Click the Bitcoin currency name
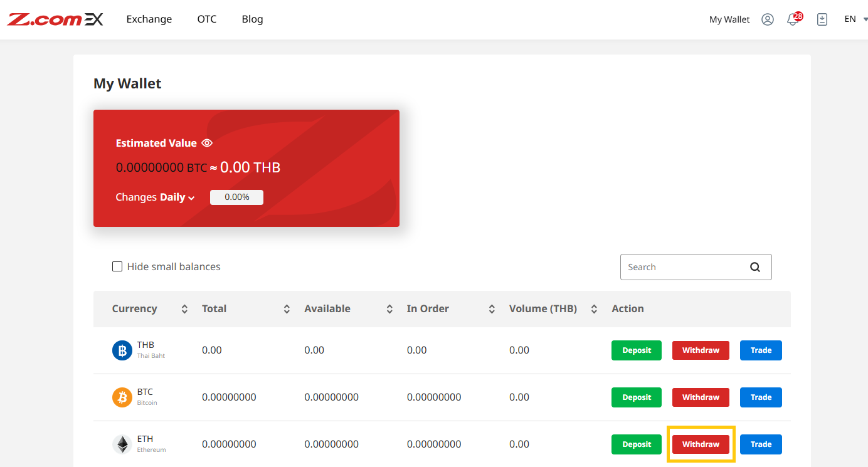Screen dimensions: 868x467 (147, 403)
